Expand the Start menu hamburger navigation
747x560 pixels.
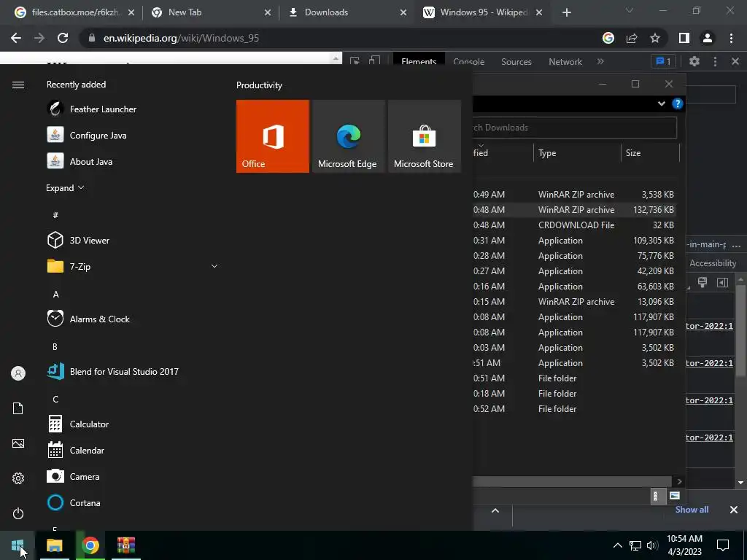(18, 85)
